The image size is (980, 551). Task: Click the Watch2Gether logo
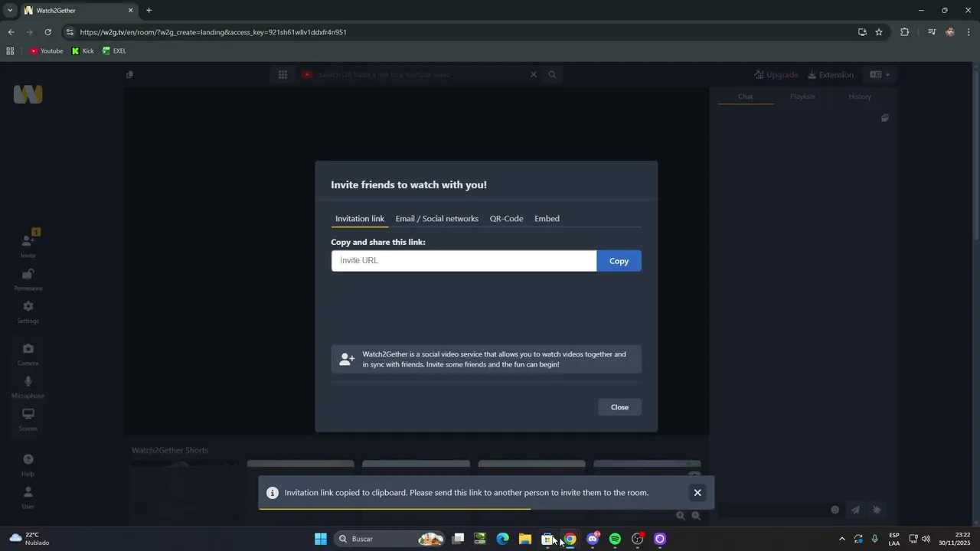28,94
